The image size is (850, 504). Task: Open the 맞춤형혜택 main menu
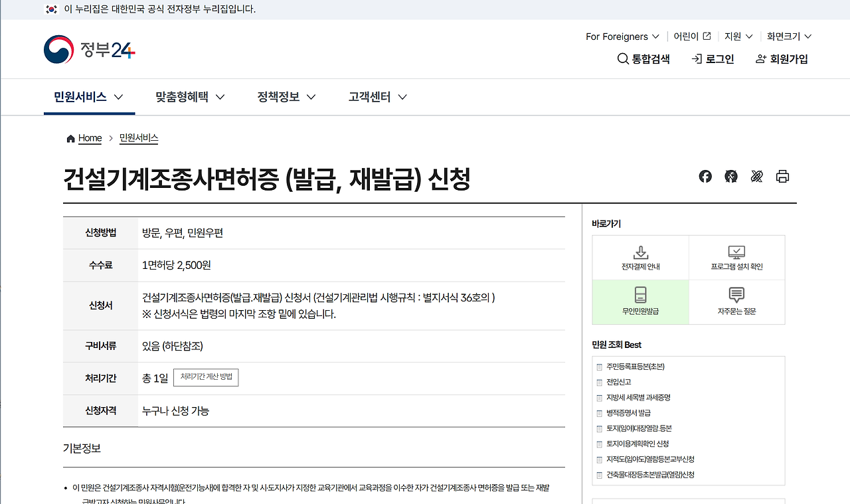point(182,97)
